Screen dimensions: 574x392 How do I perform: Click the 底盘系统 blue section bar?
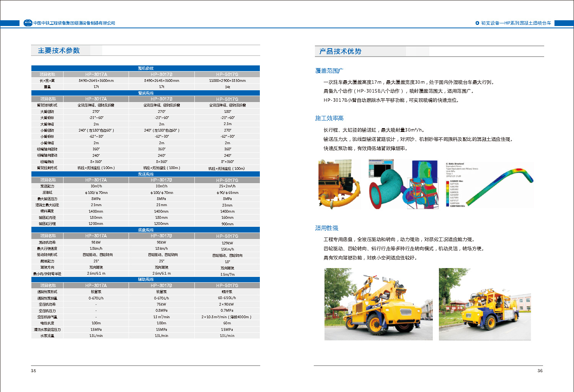tap(145, 230)
